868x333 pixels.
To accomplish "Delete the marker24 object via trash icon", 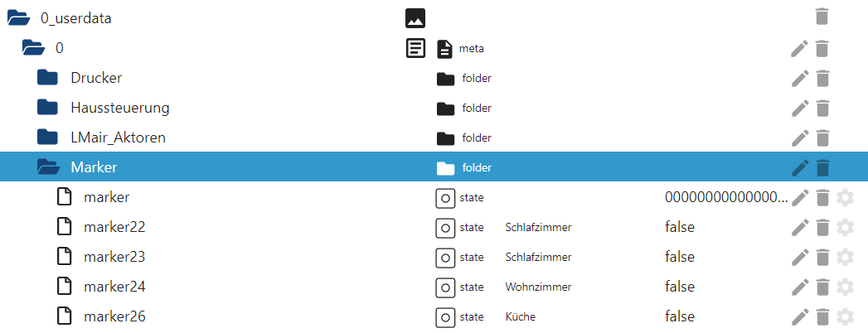I will pyautogui.click(x=822, y=287).
